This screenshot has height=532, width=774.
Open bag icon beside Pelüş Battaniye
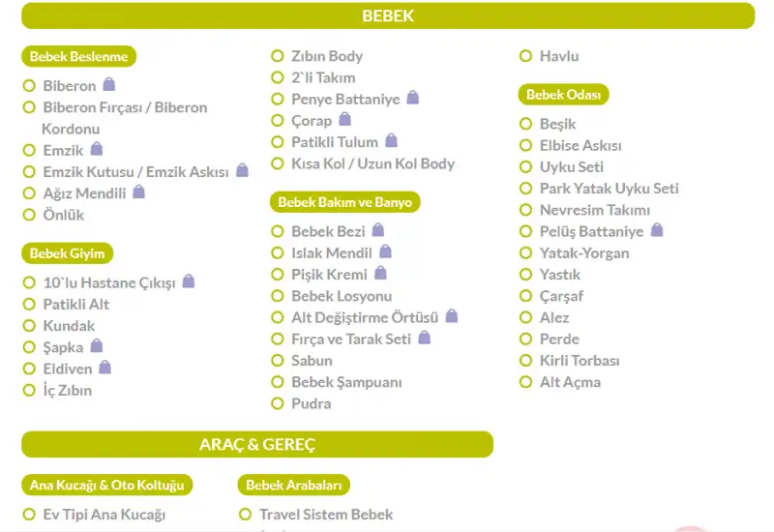tap(657, 230)
